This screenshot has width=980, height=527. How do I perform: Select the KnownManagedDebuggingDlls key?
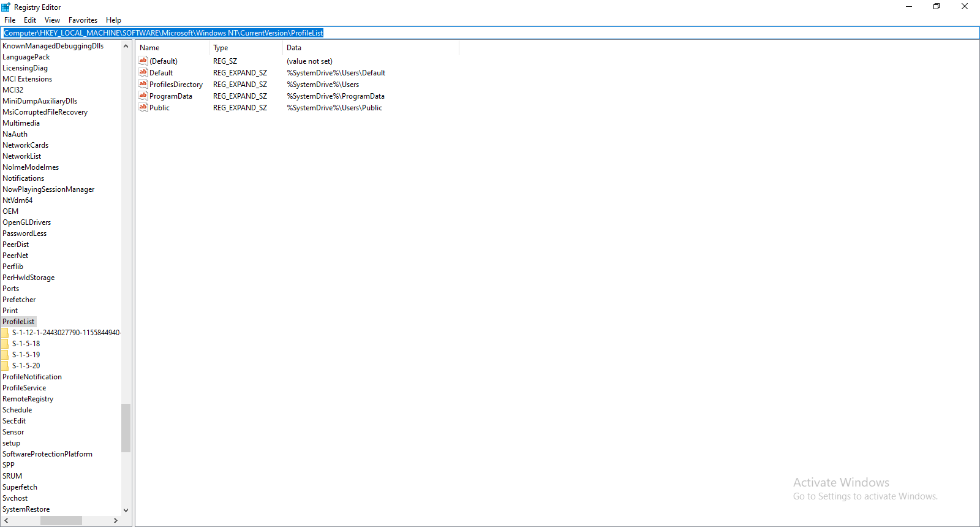(53, 46)
